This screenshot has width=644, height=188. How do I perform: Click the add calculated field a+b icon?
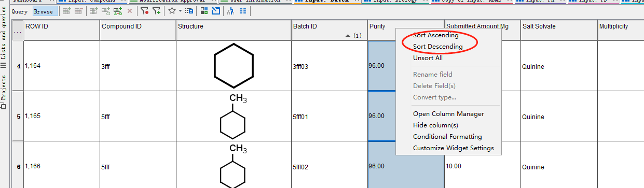pyautogui.click(x=118, y=11)
